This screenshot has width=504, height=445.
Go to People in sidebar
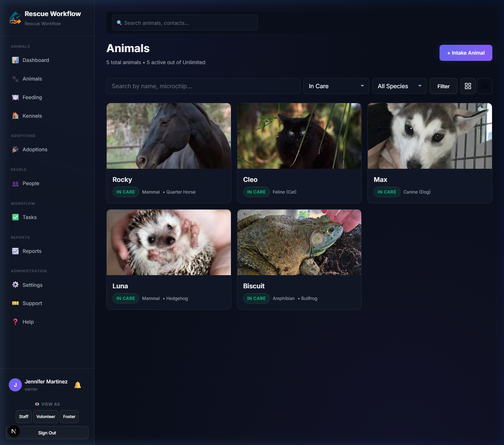pos(31,183)
